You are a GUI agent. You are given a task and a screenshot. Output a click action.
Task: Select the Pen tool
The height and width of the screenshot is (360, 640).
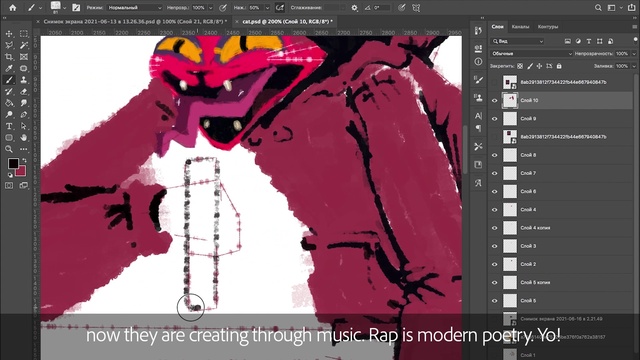tap(24, 114)
